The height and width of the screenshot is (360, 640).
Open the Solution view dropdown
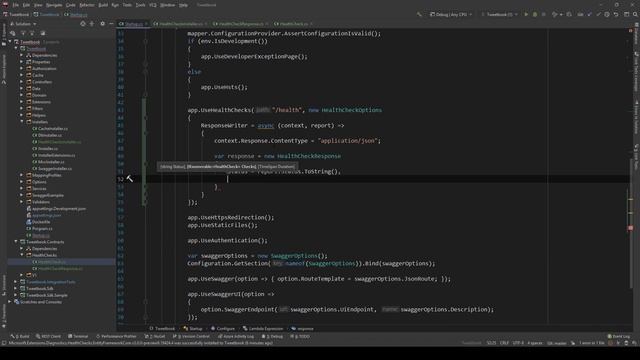pos(23,24)
